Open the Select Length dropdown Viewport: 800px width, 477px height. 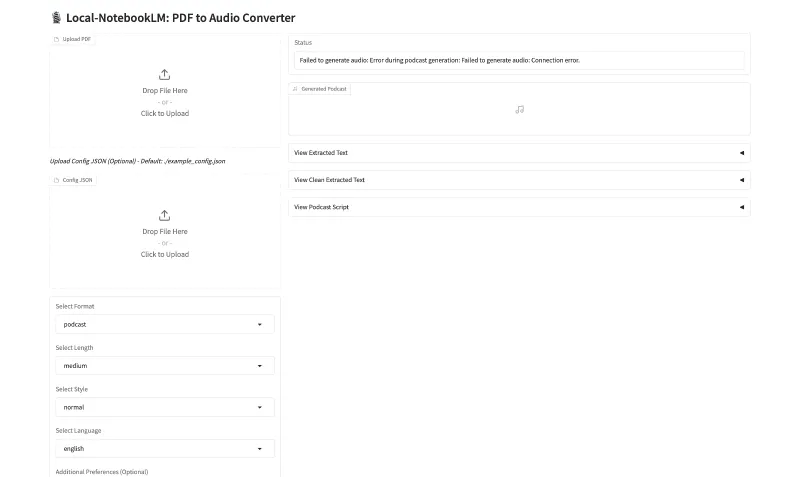(164, 366)
